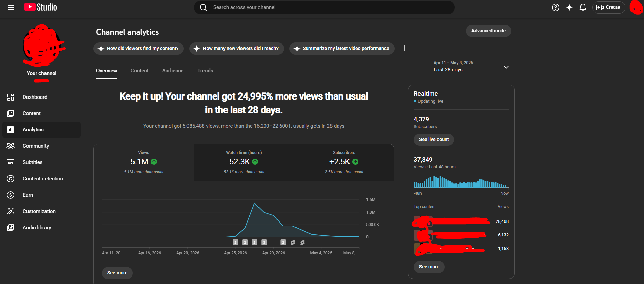Image resolution: width=644 pixels, height=284 pixels.
Task: Click the Help question mark icon
Action: tap(556, 7)
